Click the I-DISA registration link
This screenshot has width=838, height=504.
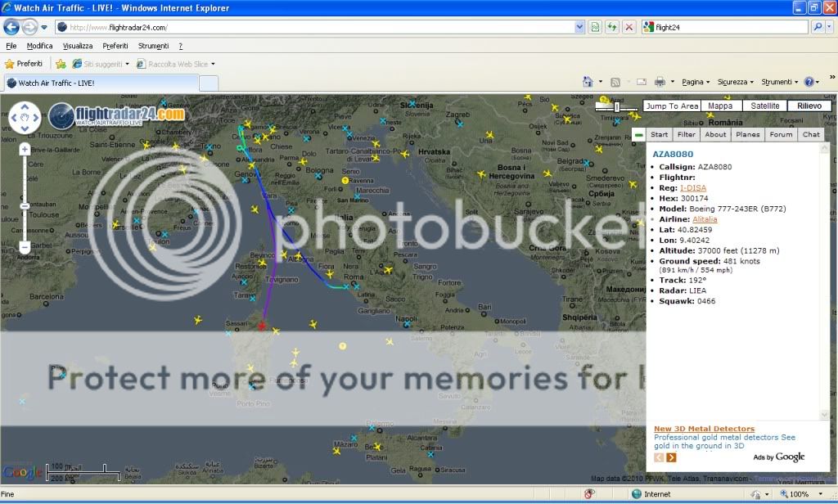point(692,187)
